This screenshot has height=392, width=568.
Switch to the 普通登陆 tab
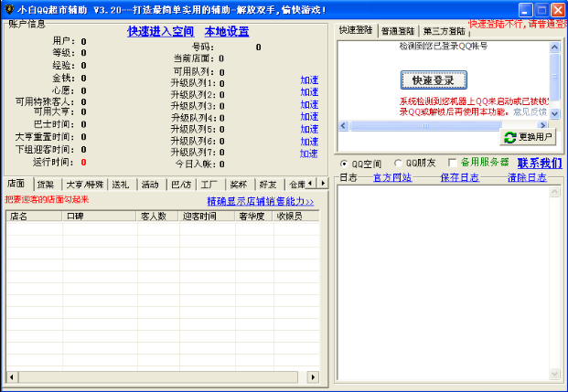coord(399,30)
